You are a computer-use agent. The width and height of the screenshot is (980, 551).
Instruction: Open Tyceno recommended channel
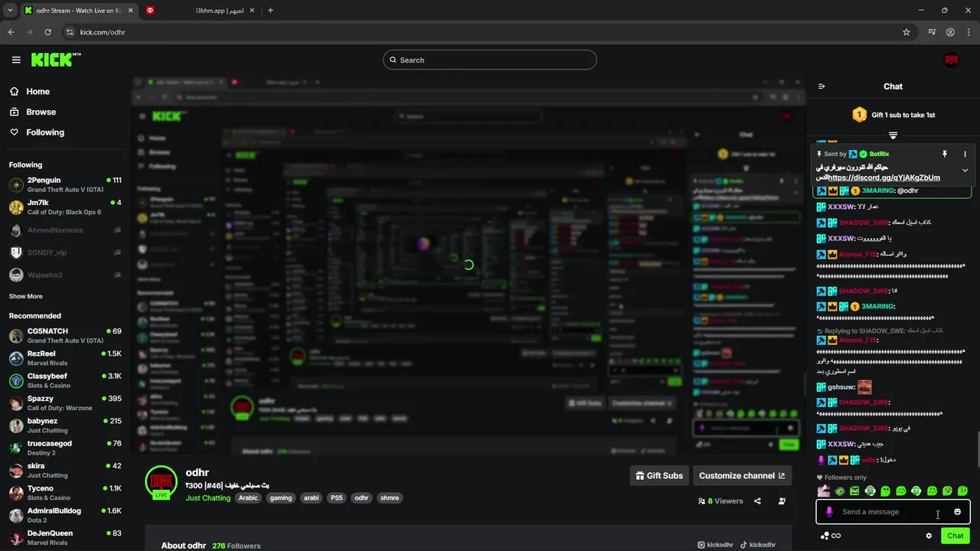(x=65, y=493)
